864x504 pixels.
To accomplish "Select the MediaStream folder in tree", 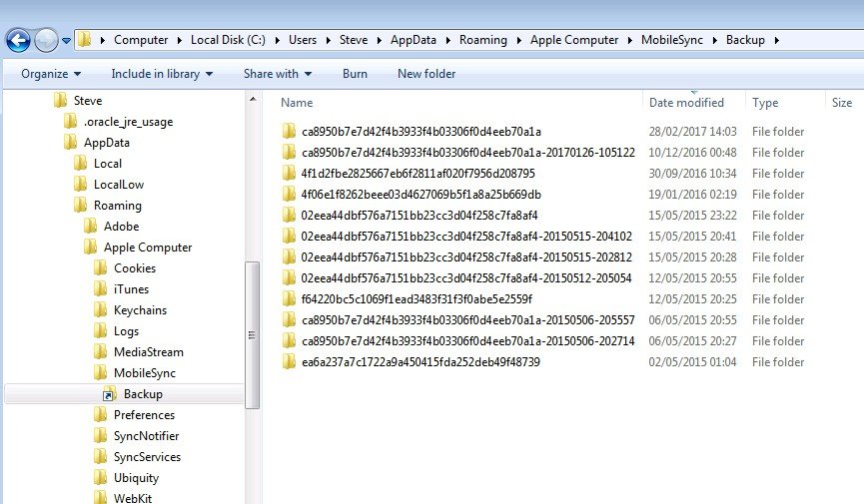I will [149, 352].
